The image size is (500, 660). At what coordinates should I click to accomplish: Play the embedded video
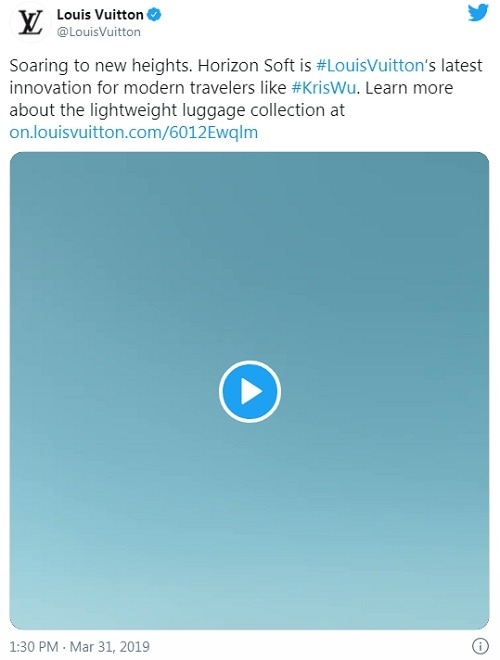coord(250,391)
